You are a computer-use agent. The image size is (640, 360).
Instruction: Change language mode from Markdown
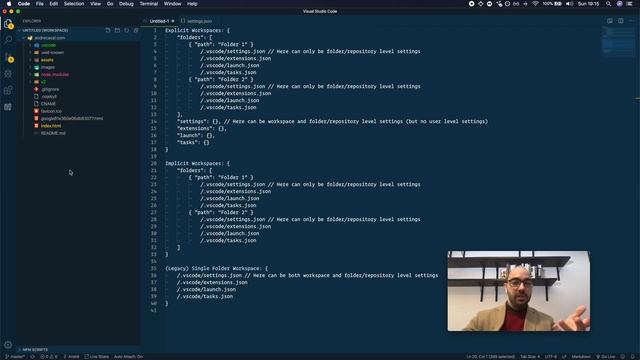tap(581, 356)
